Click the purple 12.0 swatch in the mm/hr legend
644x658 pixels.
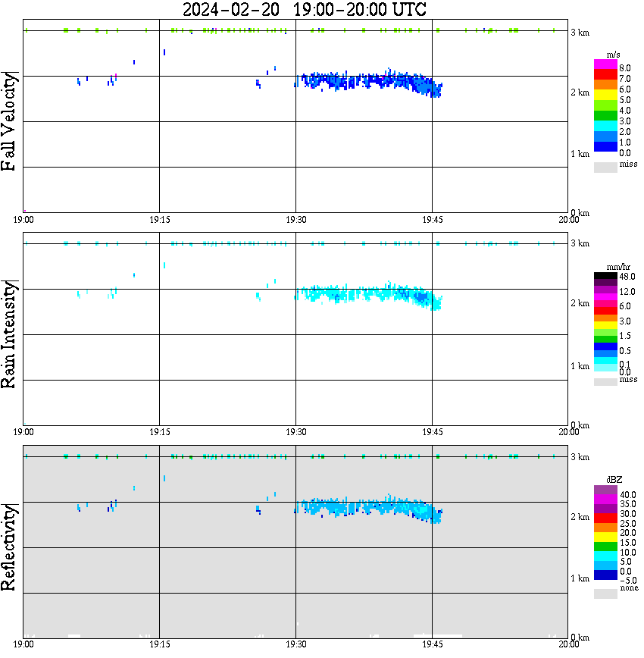click(605, 290)
